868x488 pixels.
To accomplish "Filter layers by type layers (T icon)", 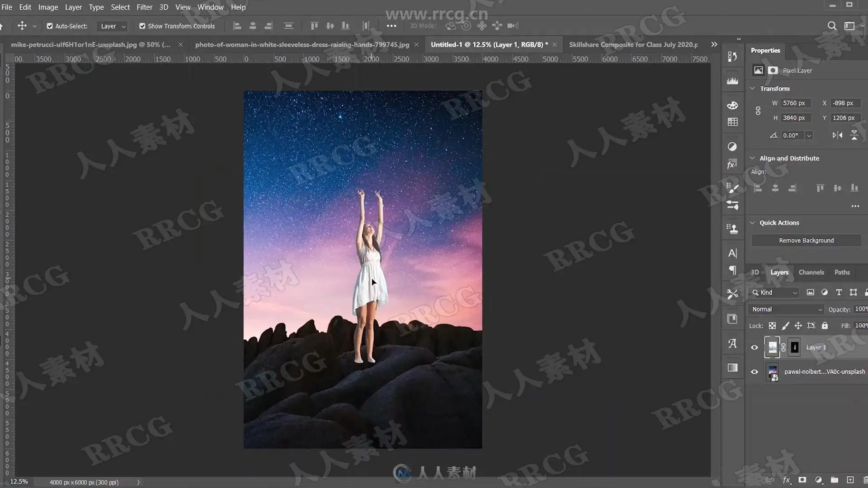I will [839, 292].
